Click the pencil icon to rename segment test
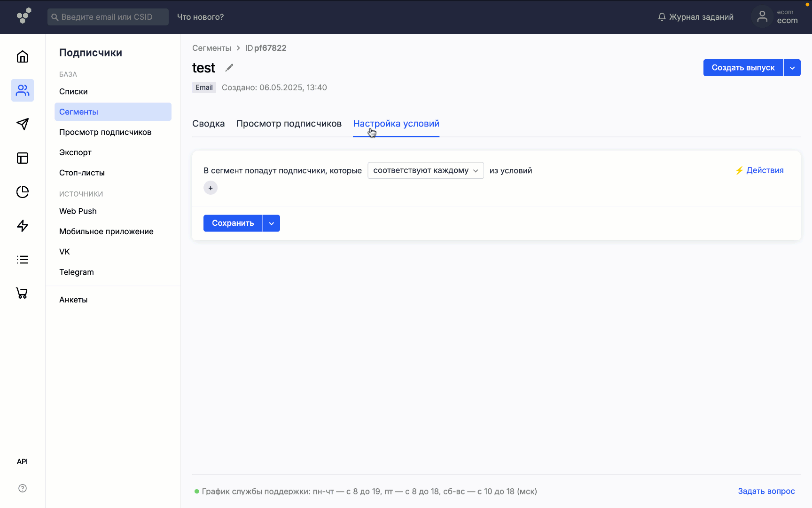The image size is (812, 508). pos(229,68)
